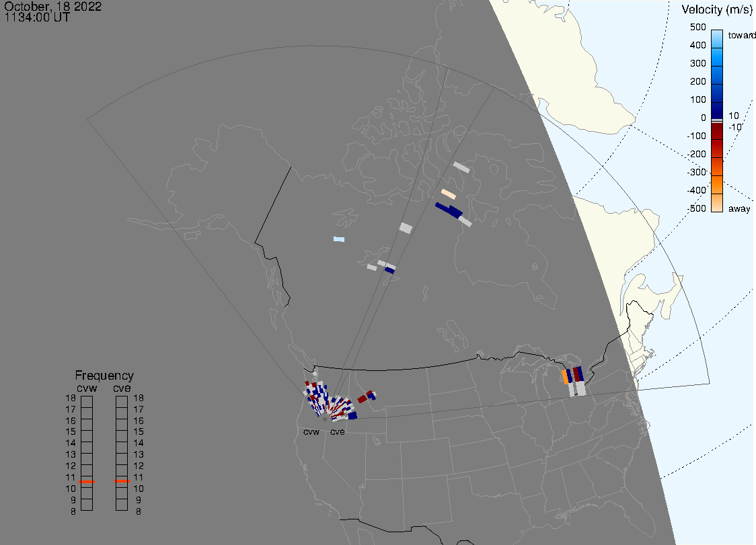Select the red frequency marker in cve column
This screenshot has width=756, height=545.
(122, 481)
